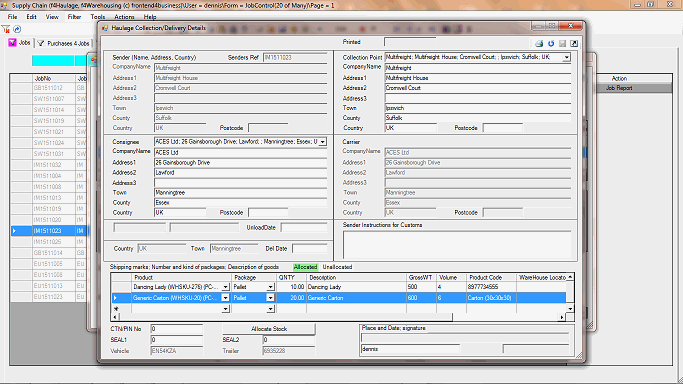This screenshot has width=683, height=384.
Task: Select job row EU1511023 in Jobs grid
Action: [x=49, y=296]
